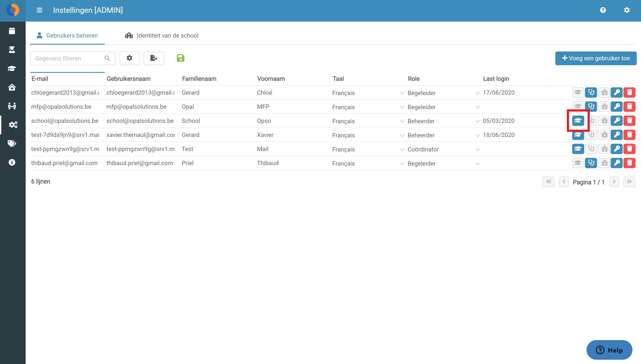Toggle house access for Chloé Gerard
The width and height of the screenshot is (641, 364).
coord(604,92)
